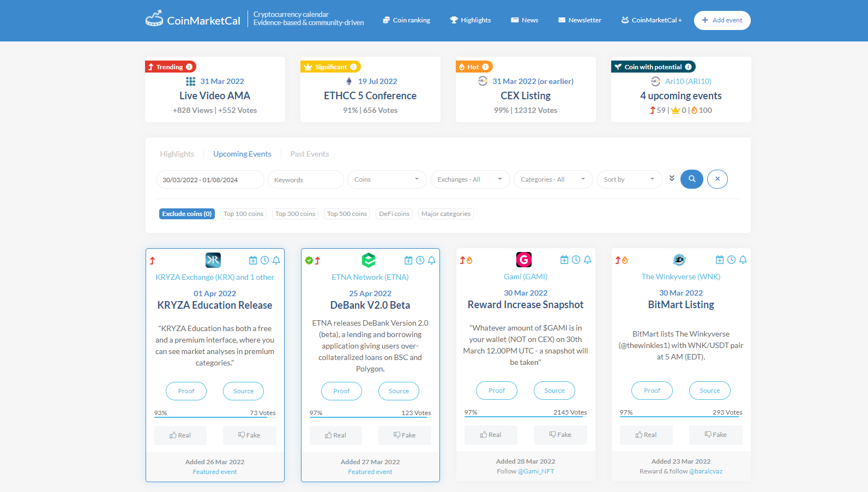The width and height of the screenshot is (868, 492).
Task: Clear filters with the X circle button
Action: 718,179
